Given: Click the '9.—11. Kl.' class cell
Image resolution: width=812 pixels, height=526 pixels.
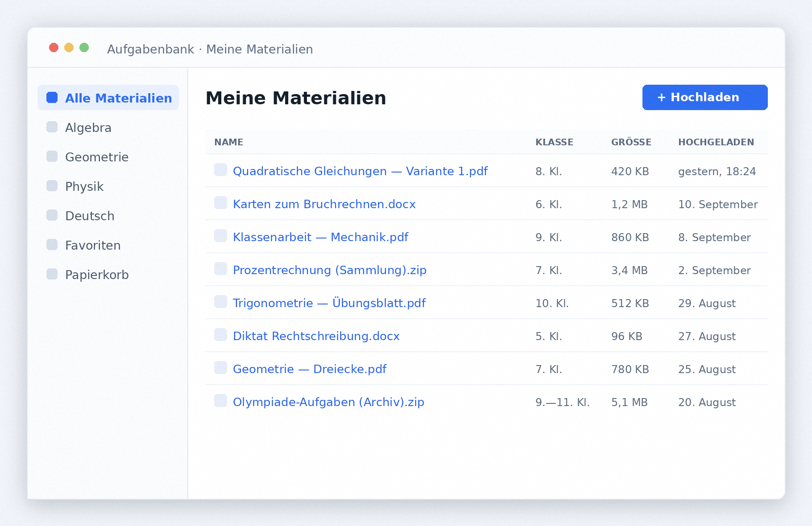Looking at the screenshot, I should pyautogui.click(x=562, y=403).
